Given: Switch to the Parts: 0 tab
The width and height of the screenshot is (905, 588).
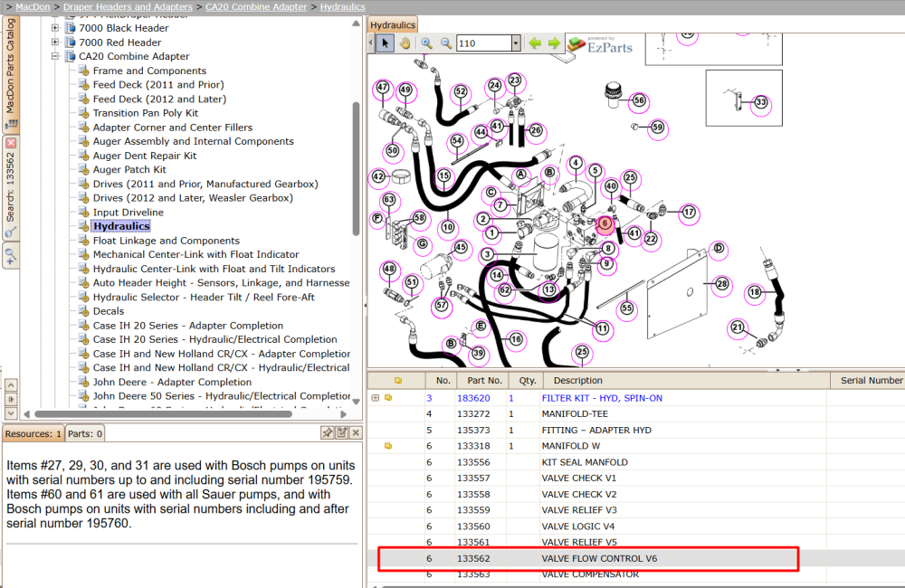Looking at the screenshot, I should pos(85,434).
